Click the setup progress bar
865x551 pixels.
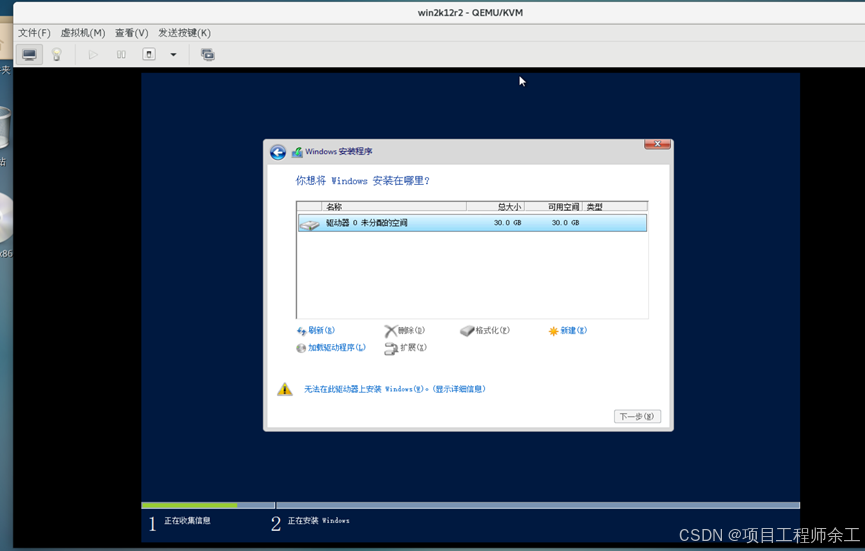tap(470, 505)
